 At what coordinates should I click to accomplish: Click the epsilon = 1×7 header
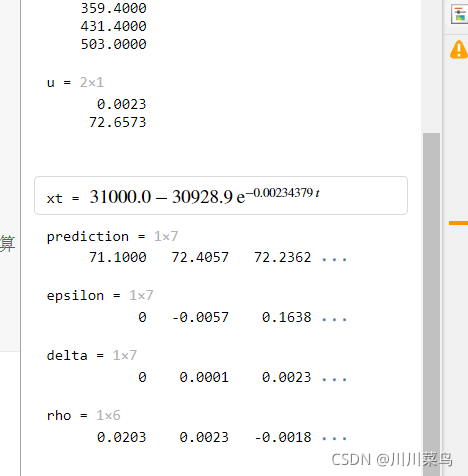click(100, 296)
